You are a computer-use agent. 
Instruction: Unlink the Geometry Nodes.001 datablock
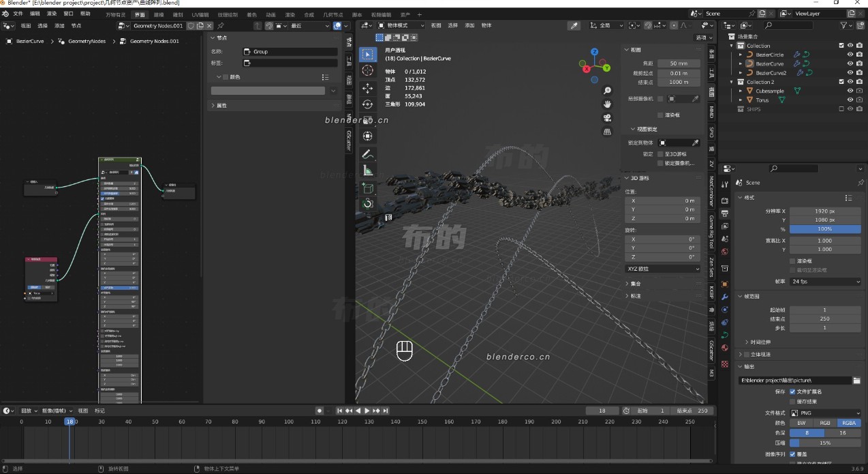tap(211, 25)
